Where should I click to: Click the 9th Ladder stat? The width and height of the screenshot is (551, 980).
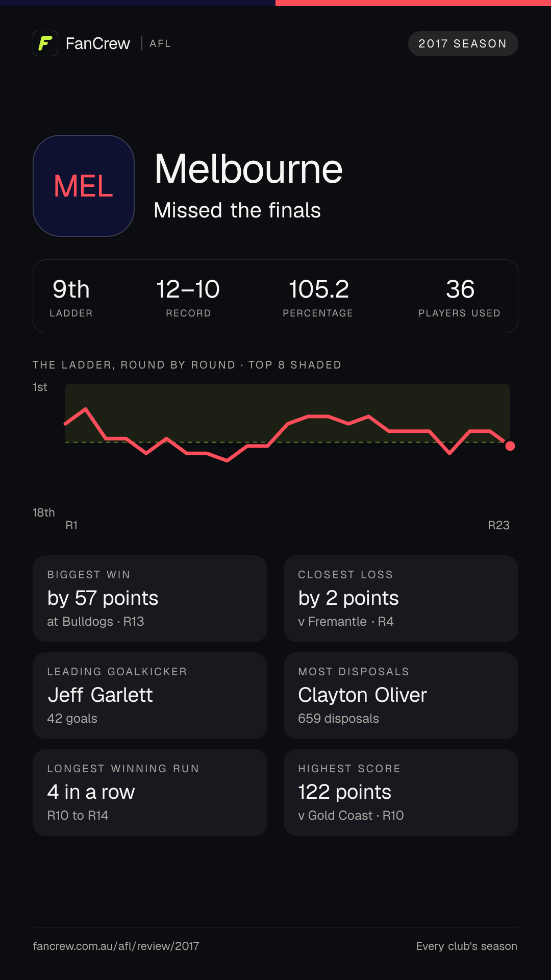71,298
